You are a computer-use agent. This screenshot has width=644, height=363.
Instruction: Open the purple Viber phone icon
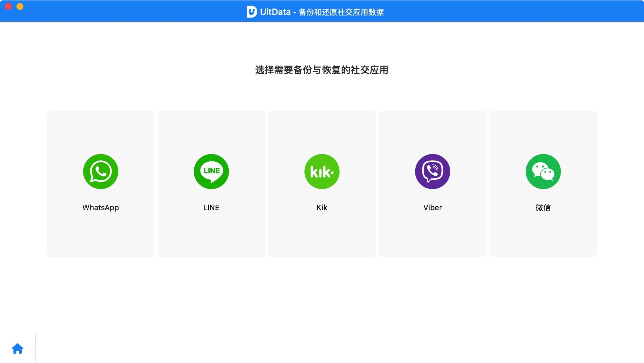pyautogui.click(x=432, y=172)
